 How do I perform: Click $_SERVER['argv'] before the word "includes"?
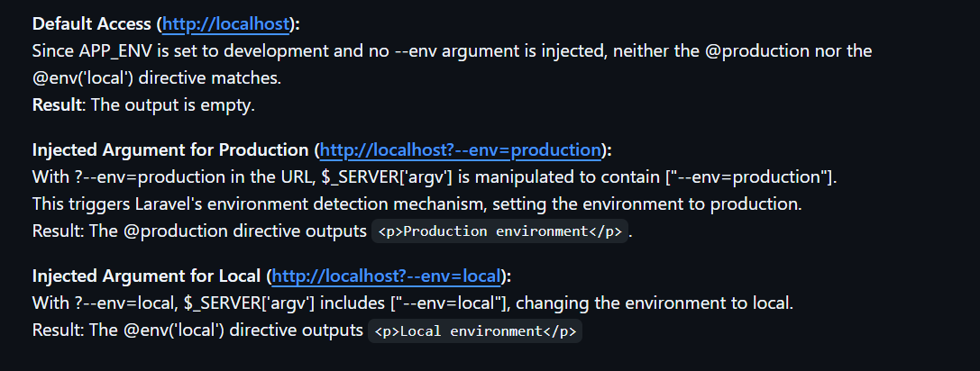[249, 303]
